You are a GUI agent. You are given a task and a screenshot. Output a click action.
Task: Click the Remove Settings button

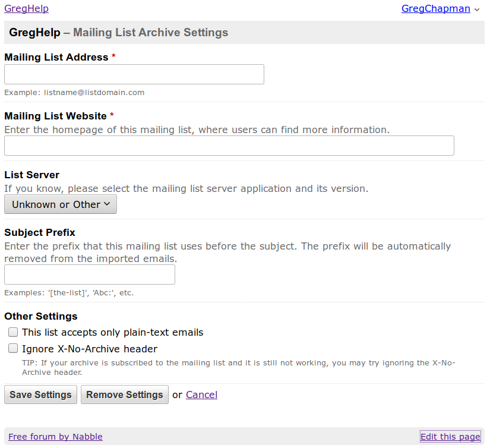[124, 395]
